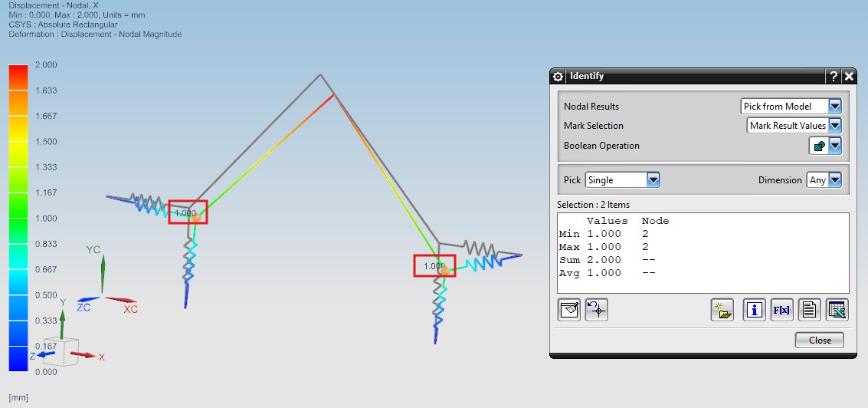Close the Identify dialog with Close button
This screenshot has width=868, height=408.
819,341
